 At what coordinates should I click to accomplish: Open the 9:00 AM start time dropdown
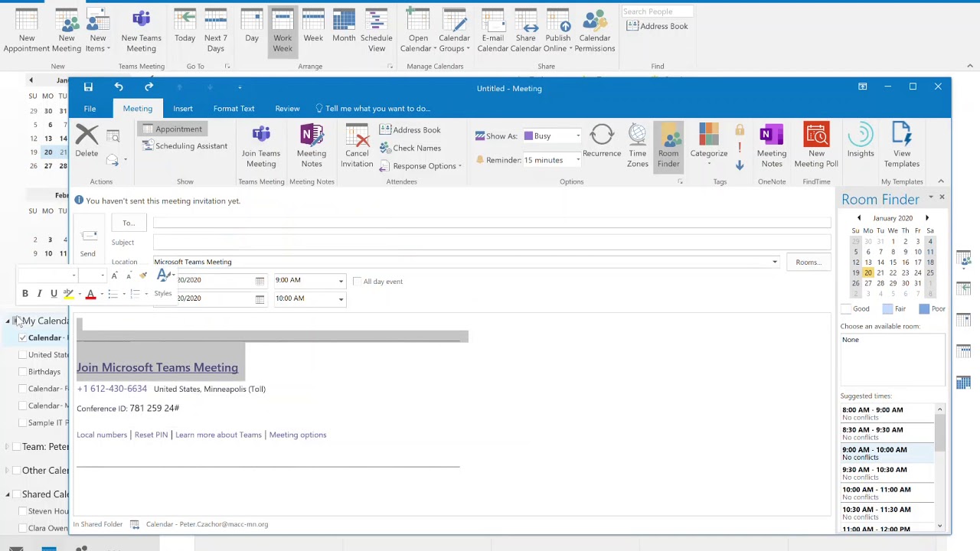341,281
